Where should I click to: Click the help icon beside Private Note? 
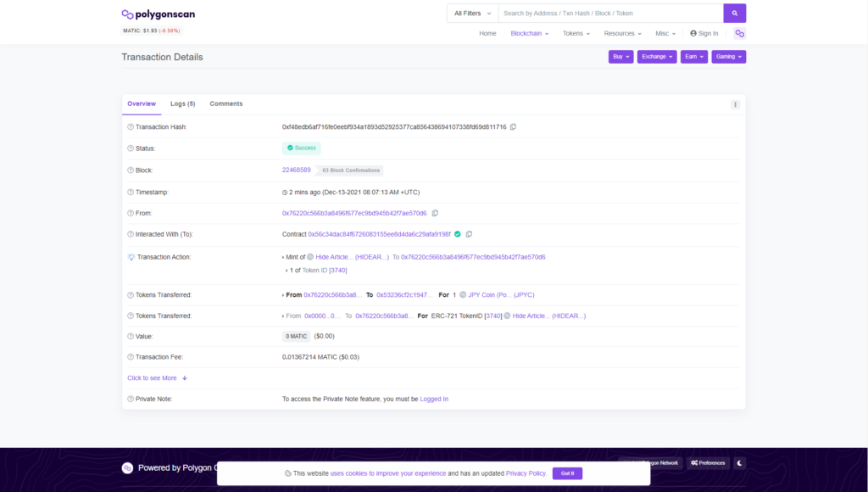click(x=131, y=399)
